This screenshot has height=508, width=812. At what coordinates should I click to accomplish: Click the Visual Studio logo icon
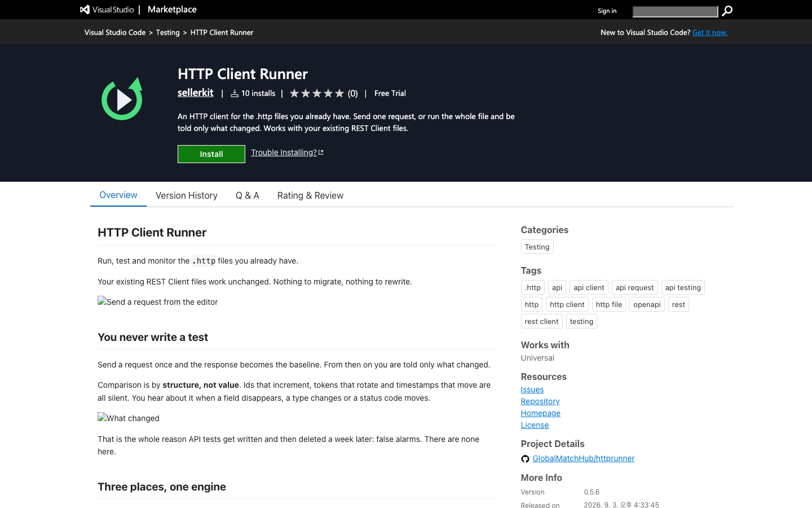click(x=85, y=10)
